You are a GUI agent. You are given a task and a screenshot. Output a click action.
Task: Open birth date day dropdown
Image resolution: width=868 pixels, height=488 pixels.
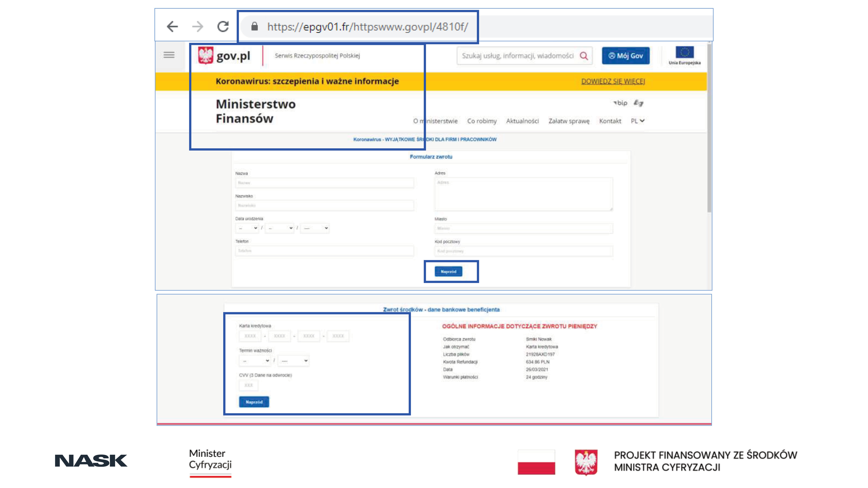coord(247,228)
